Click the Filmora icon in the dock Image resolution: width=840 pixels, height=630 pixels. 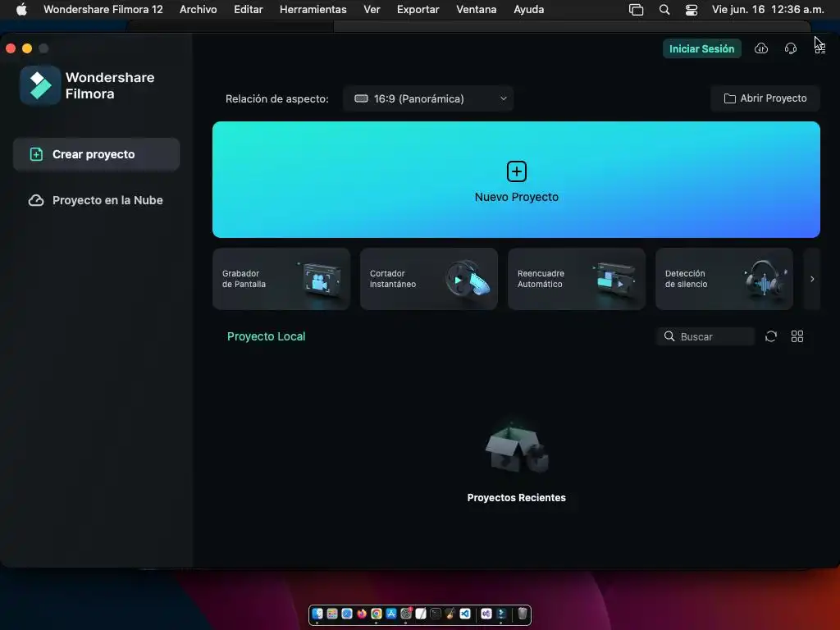(x=501, y=614)
